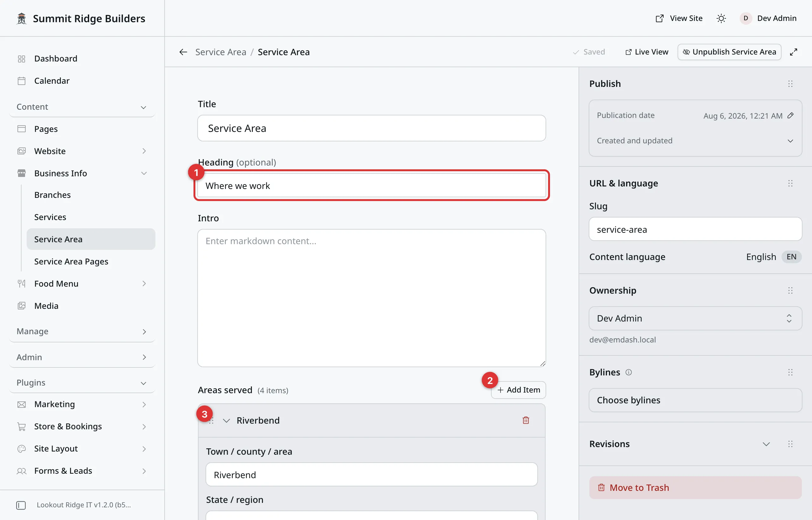Expand the Food Menu submenu

144,284
